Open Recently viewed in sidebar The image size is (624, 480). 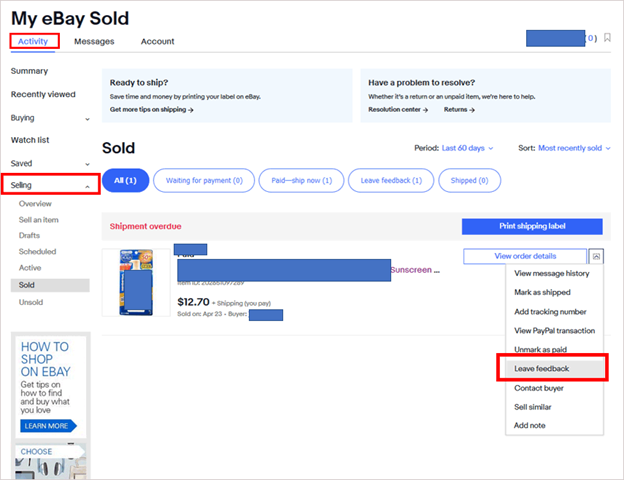tap(43, 94)
